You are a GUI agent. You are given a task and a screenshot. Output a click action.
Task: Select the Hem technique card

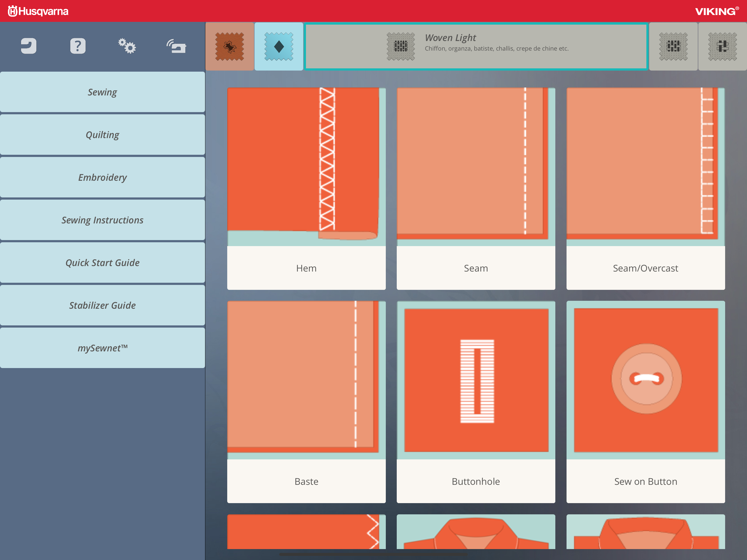pos(306,188)
